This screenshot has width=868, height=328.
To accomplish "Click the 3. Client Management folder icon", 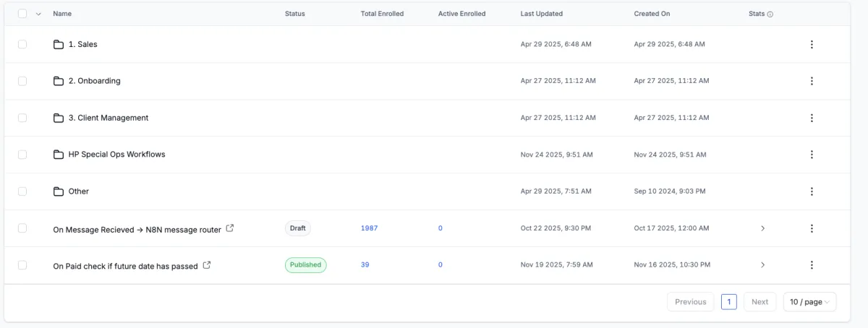I will tap(59, 118).
